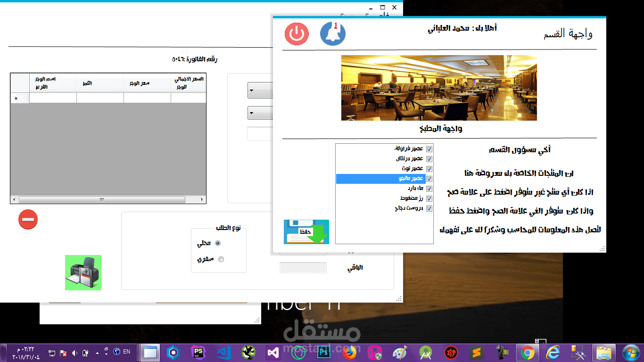
Task: Open Sublime Text from the taskbar
Action: 477,352
